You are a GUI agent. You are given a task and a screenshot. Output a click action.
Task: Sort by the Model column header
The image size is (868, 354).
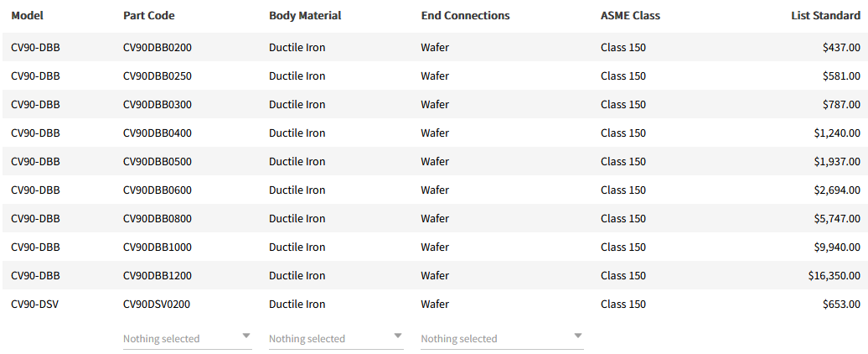click(x=27, y=16)
